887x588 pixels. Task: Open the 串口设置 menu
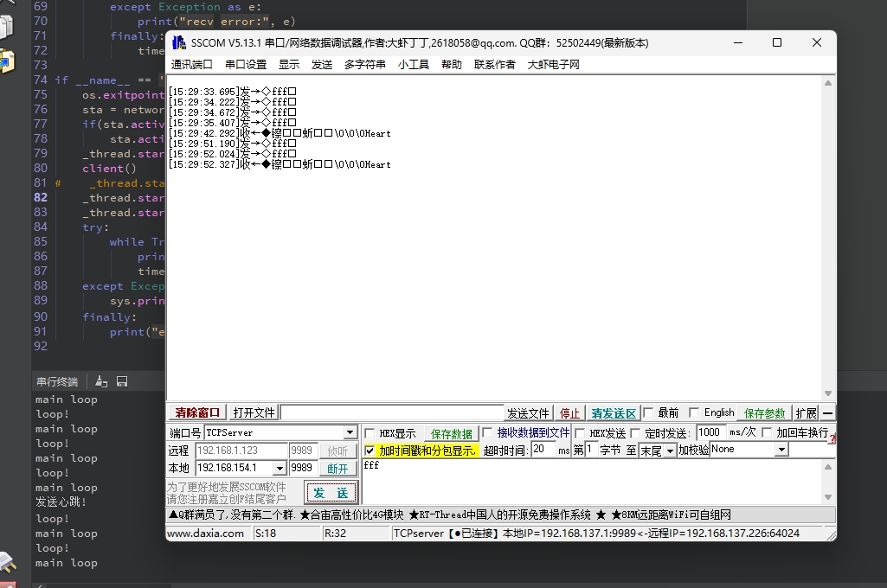click(x=246, y=65)
